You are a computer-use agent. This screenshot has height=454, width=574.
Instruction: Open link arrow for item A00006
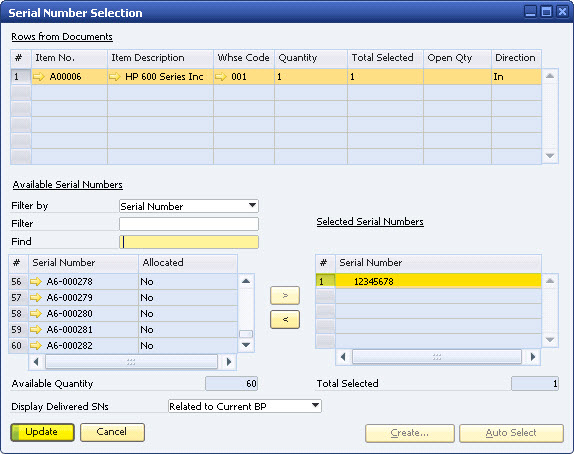click(x=39, y=77)
